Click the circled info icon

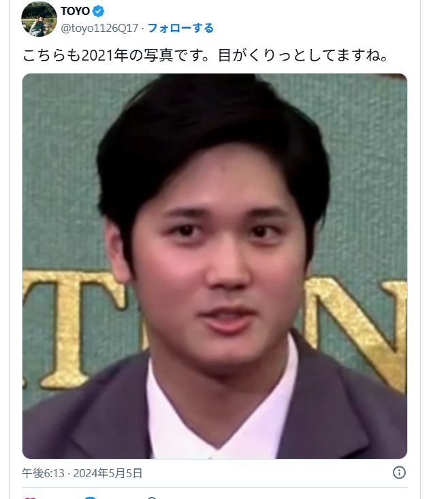[399, 472]
